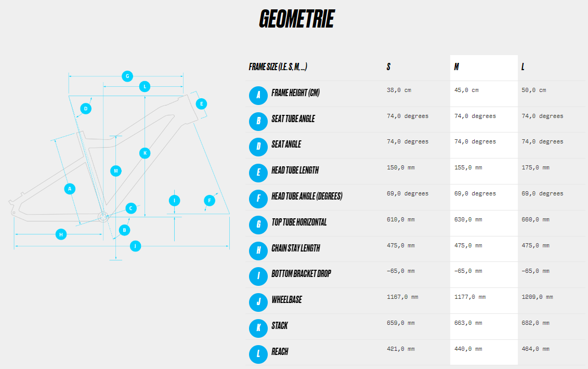Click the G icon beside Top Tube Horizontal

coord(258,225)
